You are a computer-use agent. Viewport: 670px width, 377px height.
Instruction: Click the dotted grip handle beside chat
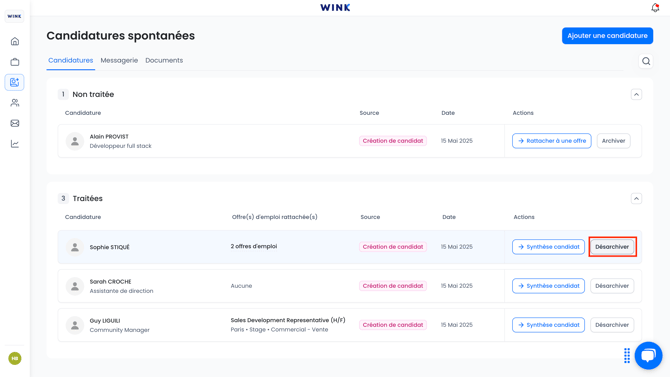tap(627, 355)
